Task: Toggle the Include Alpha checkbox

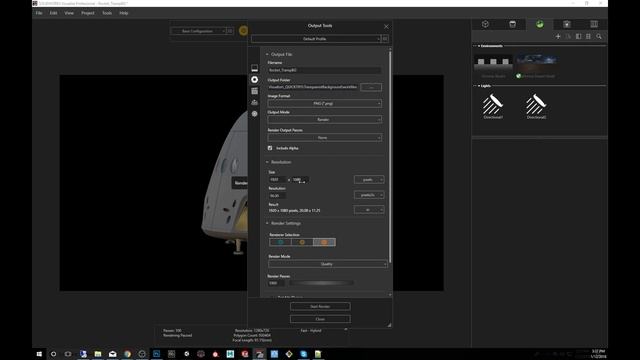Action: tap(270, 148)
